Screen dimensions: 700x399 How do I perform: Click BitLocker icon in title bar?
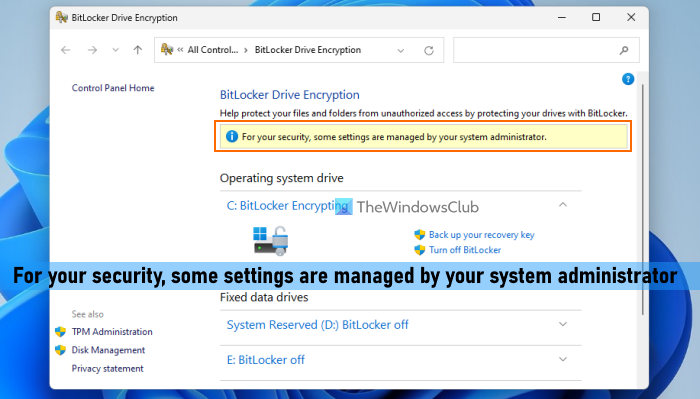click(x=61, y=17)
